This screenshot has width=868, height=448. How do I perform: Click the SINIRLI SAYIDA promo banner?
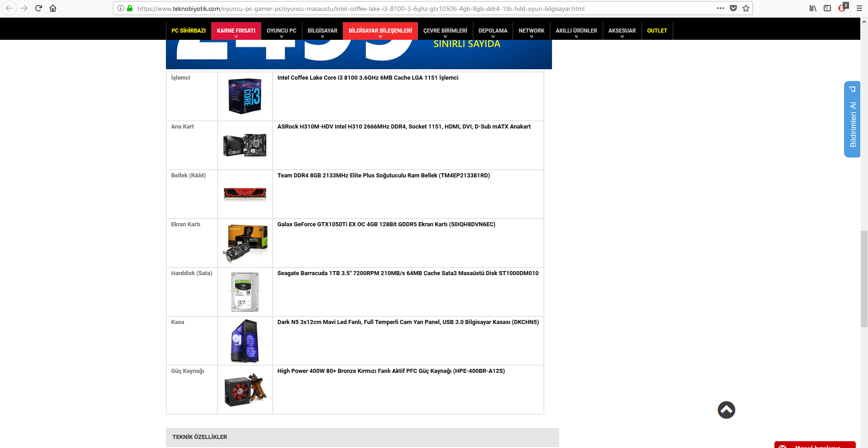tap(359, 54)
